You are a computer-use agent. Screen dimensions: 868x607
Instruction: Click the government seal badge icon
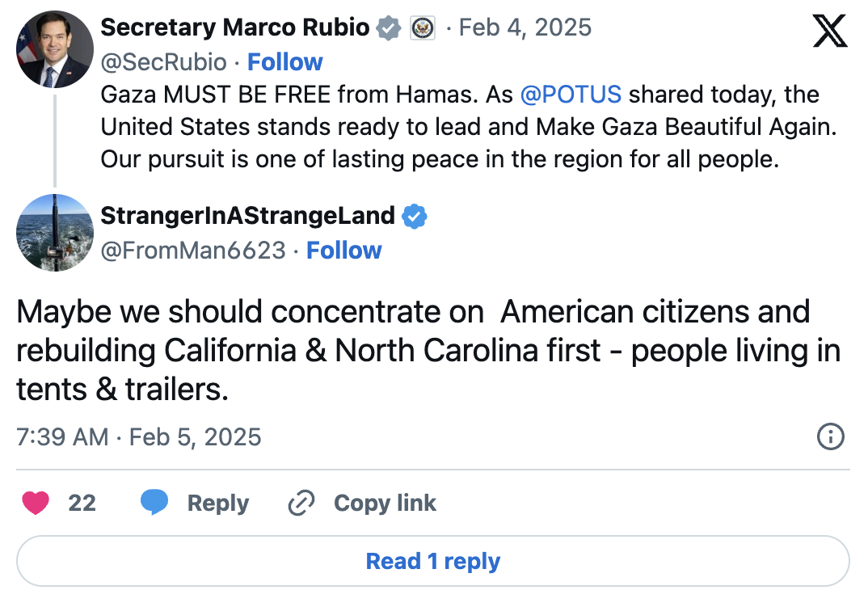pyautogui.click(x=422, y=28)
